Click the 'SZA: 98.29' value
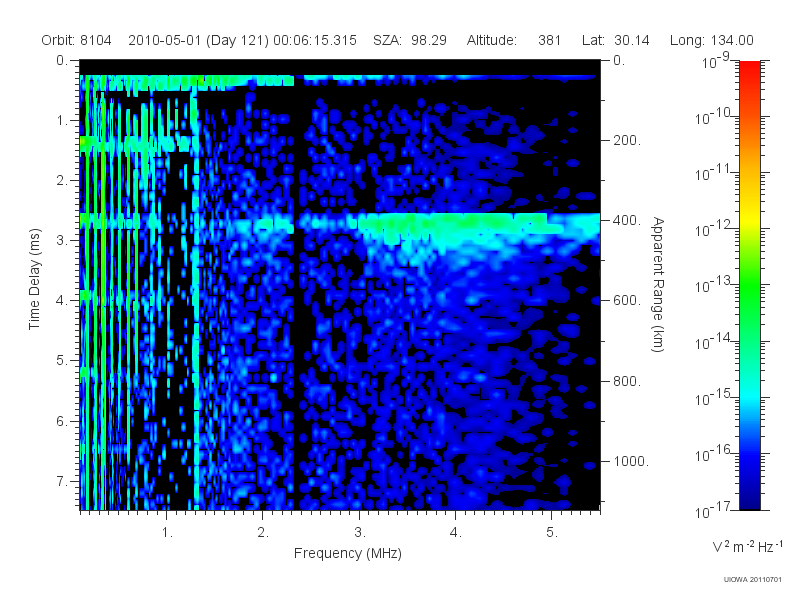This screenshot has width=800, height=600. coord(410,40)
